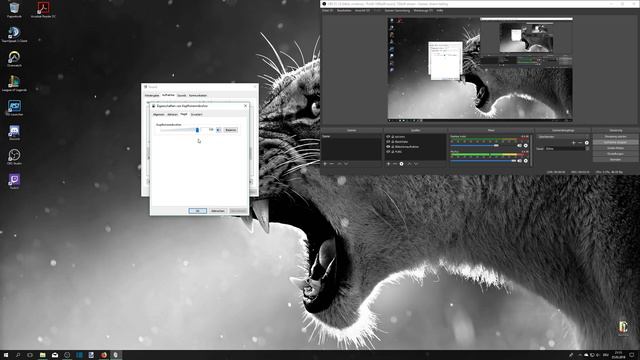Mute Desktop-Audio with its speaker icon
Viewport: 640px width, 360px height.
(520, 145)
